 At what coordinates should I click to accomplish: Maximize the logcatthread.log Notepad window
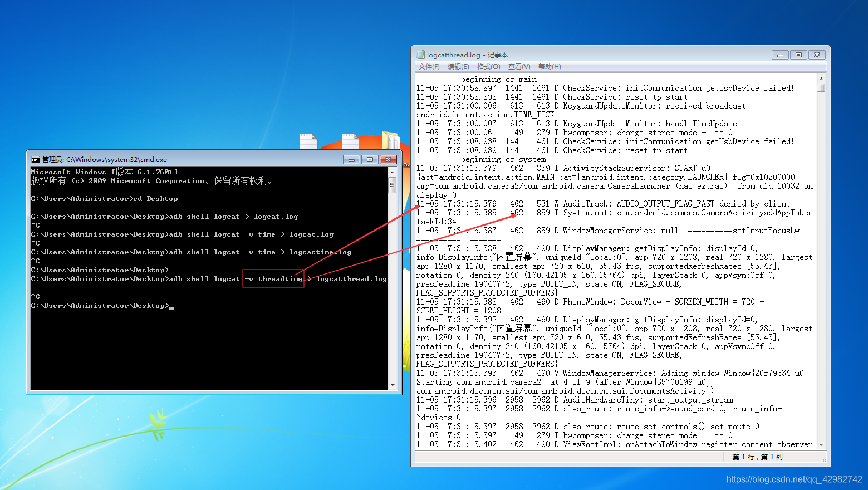coord(798,55)
